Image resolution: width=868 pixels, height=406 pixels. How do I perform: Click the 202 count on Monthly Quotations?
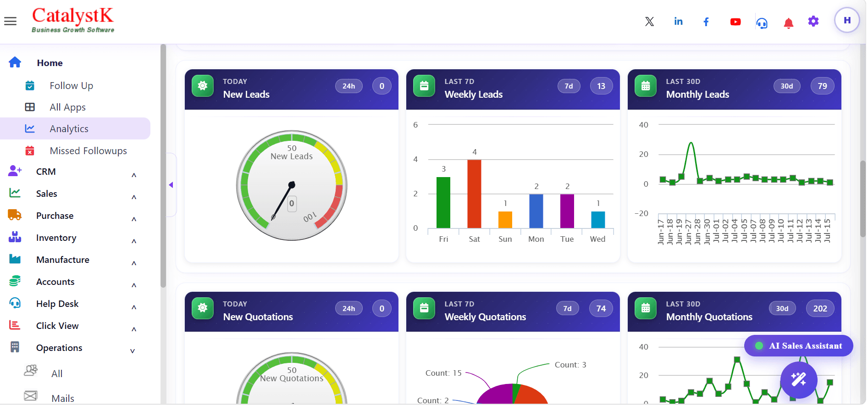[820, 308]
